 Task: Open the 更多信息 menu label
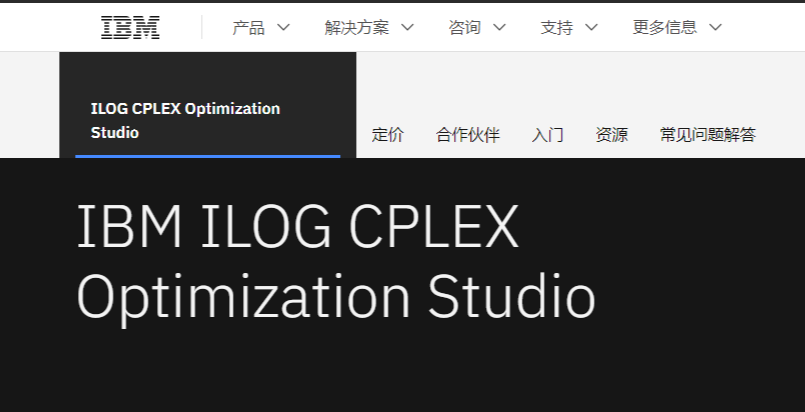click(664, 27)
